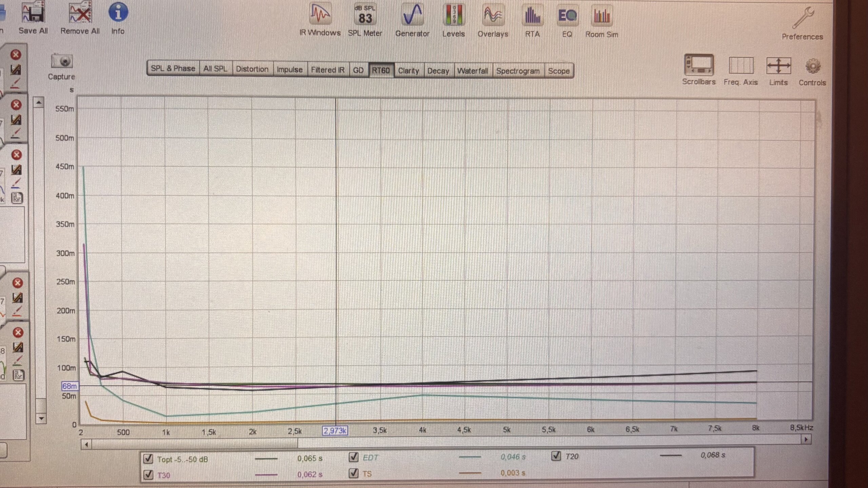This screenshot has height=488, width=868.
Task: Open the graph Controls gear
Action: (x=812, y=66)
